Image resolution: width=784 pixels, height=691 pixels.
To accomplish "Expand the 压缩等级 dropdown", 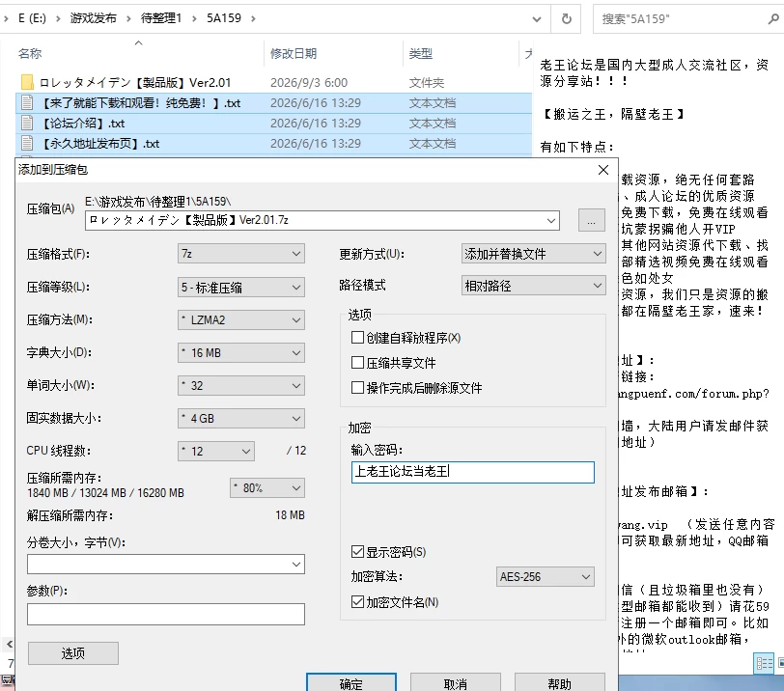I will [241, 288].
